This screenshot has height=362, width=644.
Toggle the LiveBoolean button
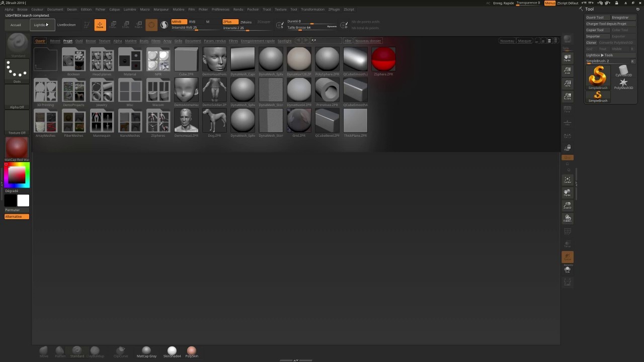(x=66, y=25)
